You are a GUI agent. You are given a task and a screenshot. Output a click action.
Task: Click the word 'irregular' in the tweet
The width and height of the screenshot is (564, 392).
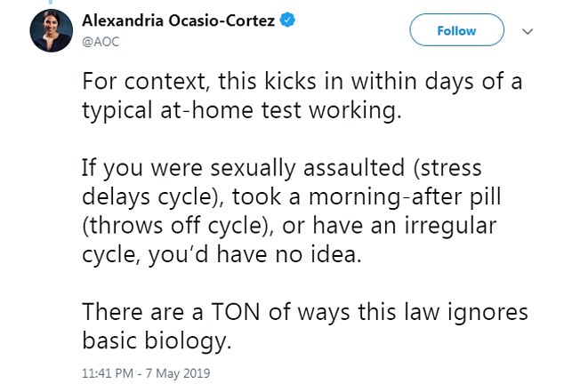click(450, 227)
